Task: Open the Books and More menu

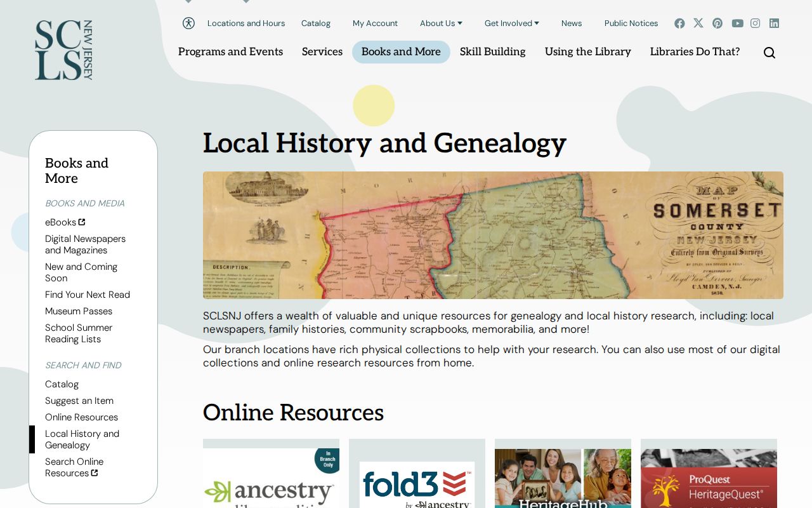Action: tap(401, 52)
